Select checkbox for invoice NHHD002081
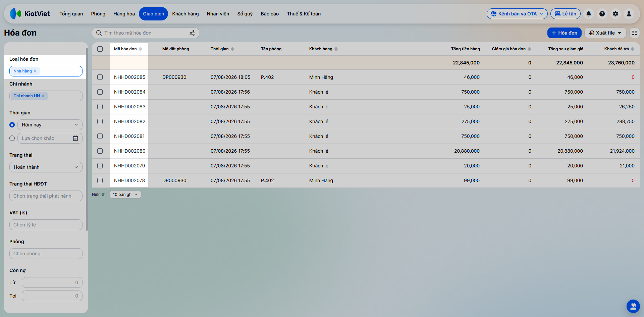This screenshot has width=644, height=317. 100,136
